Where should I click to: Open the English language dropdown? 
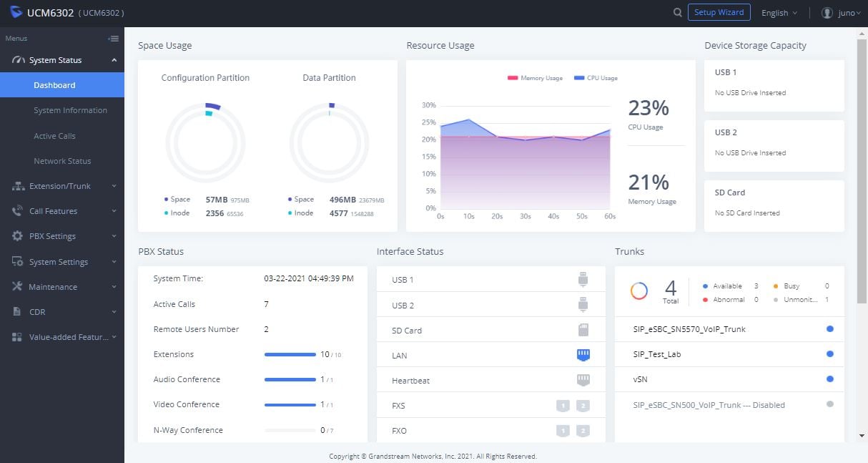click(x=779, y=13)
